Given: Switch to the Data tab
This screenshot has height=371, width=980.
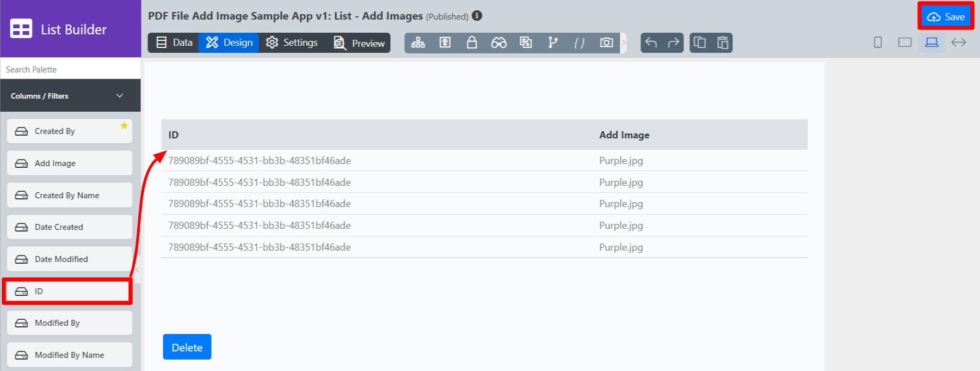Looking at the screenshot, I should click(175, 42).
